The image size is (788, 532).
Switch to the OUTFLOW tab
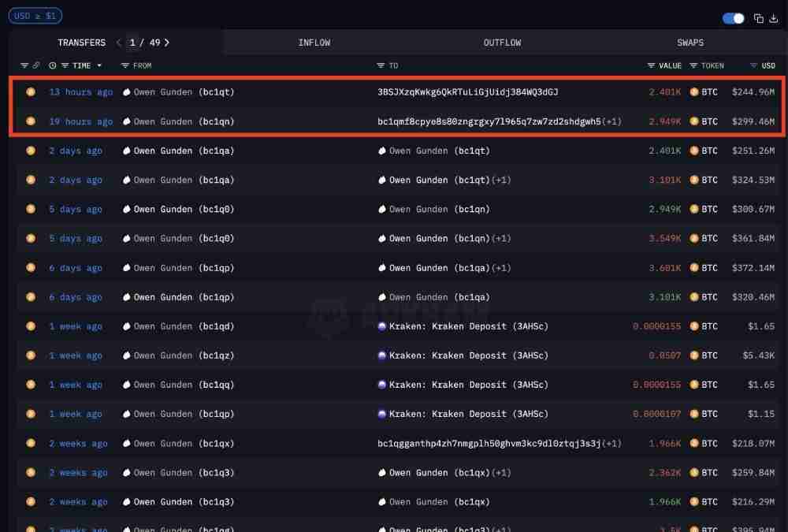point(502,43)
